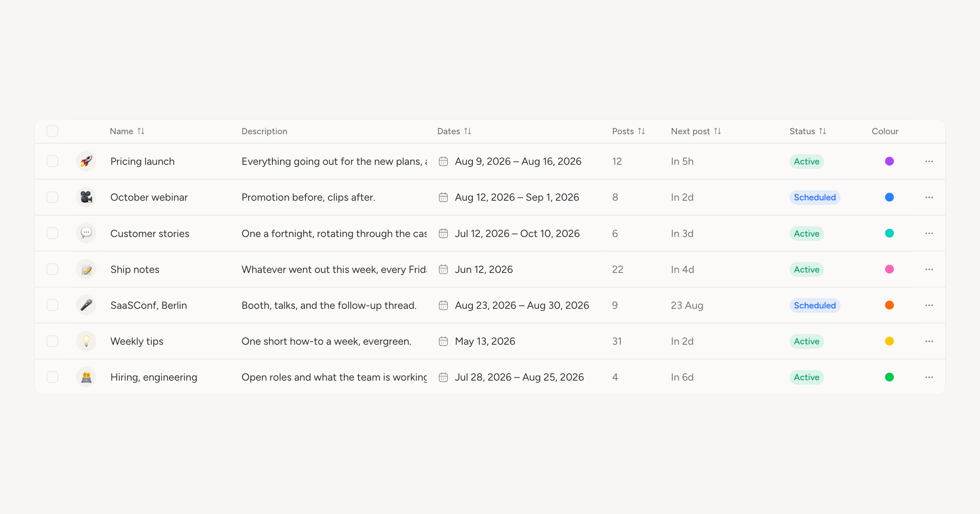Click the movie camera icon for October webinar

pyautogui.click(x=86, y=197)
